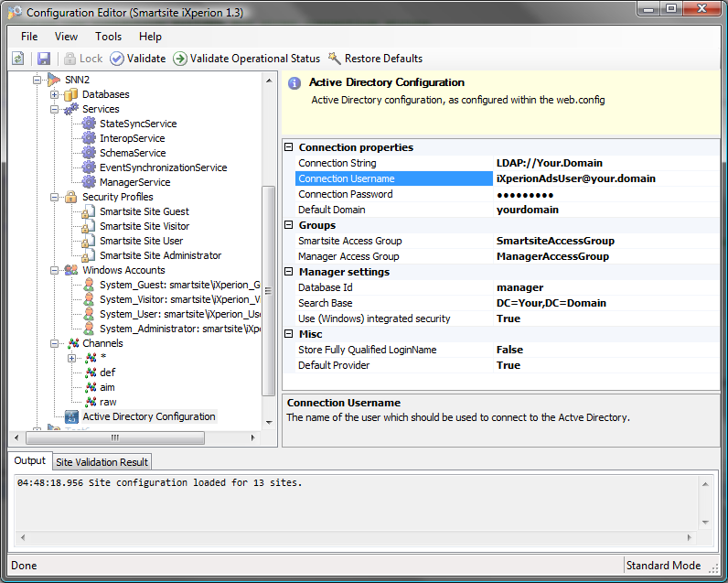Image resolution: width=728 pixels, height=583 pixels.
Task: Select the Connection Username property row
Action: [507, 178]
